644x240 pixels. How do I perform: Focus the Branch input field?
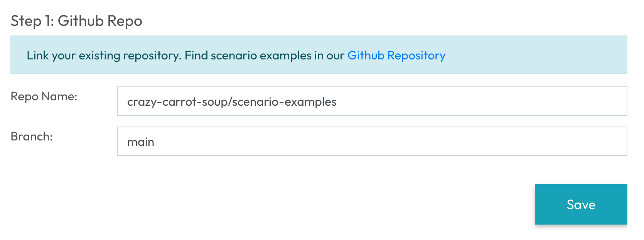[x=372, y=141]
